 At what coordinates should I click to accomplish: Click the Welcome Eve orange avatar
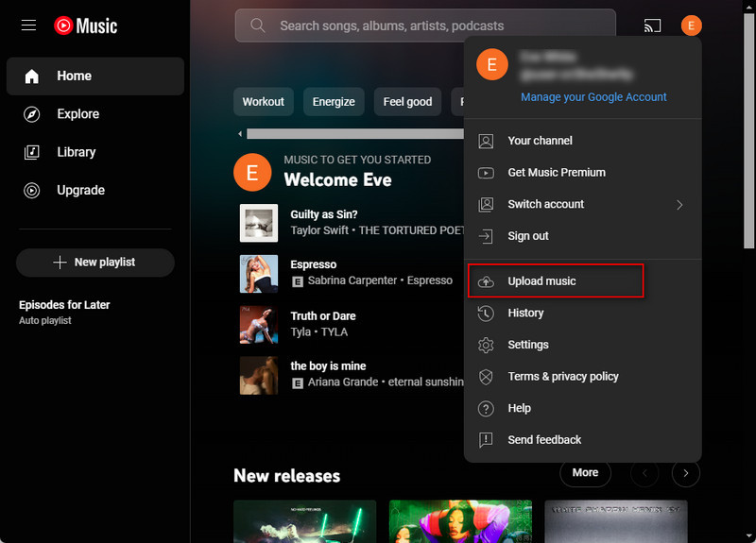252,173
